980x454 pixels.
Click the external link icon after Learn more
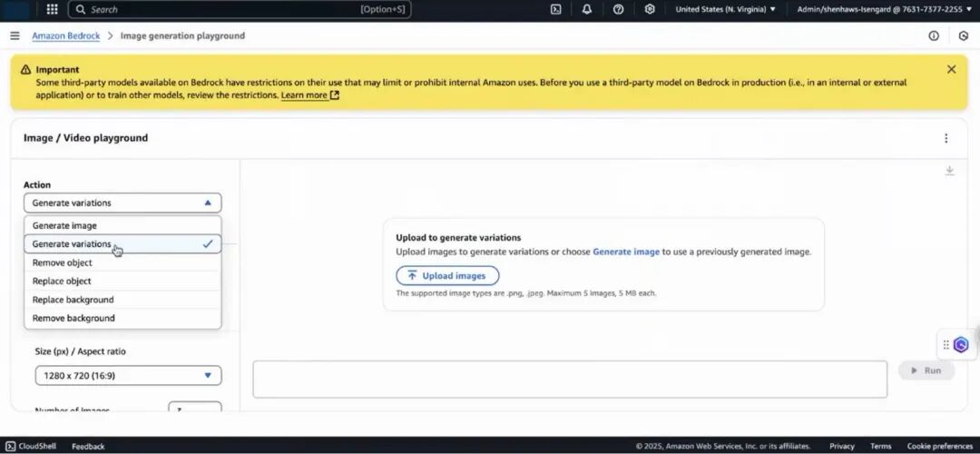coord(334,95)
